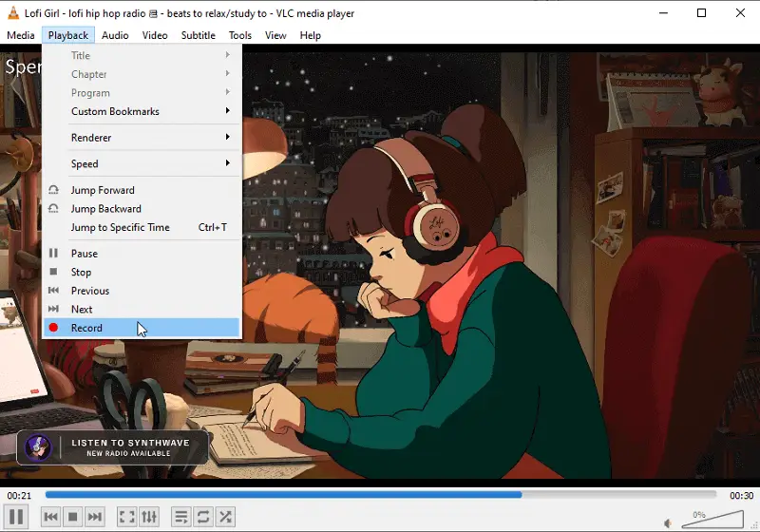Image resolution: width=760 pixels, height=532 pixels.
Task: Expand the Speed submenu
Action: point(142,163)
